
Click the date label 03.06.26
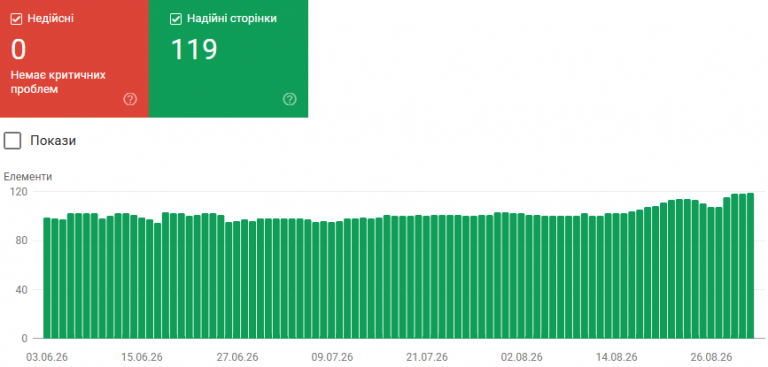[47, 357]
